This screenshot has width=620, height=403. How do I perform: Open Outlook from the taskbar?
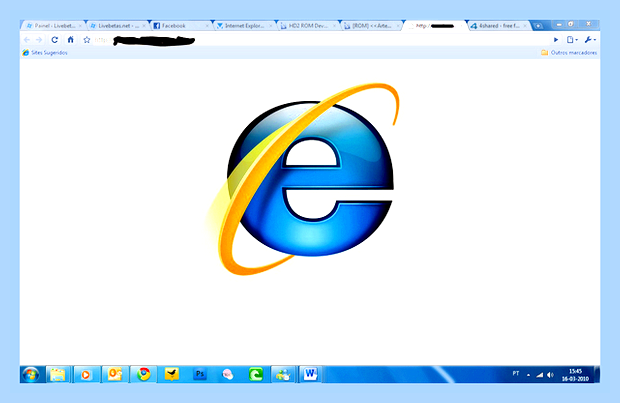pyautogui.click(x=115, y=374)
